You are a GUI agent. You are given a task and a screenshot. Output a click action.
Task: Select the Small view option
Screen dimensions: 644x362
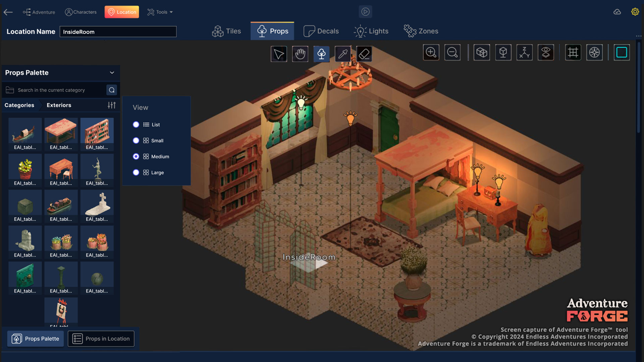click(x=136, y=141)
